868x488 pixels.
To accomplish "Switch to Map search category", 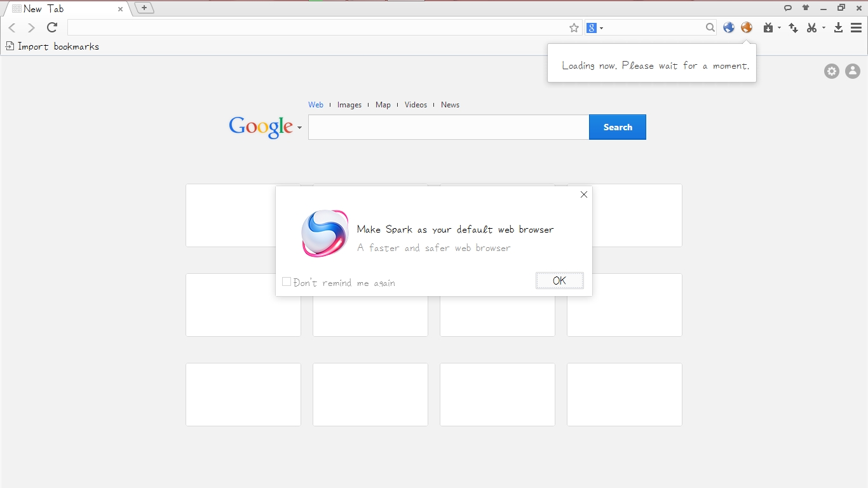I will click(383, 105).
